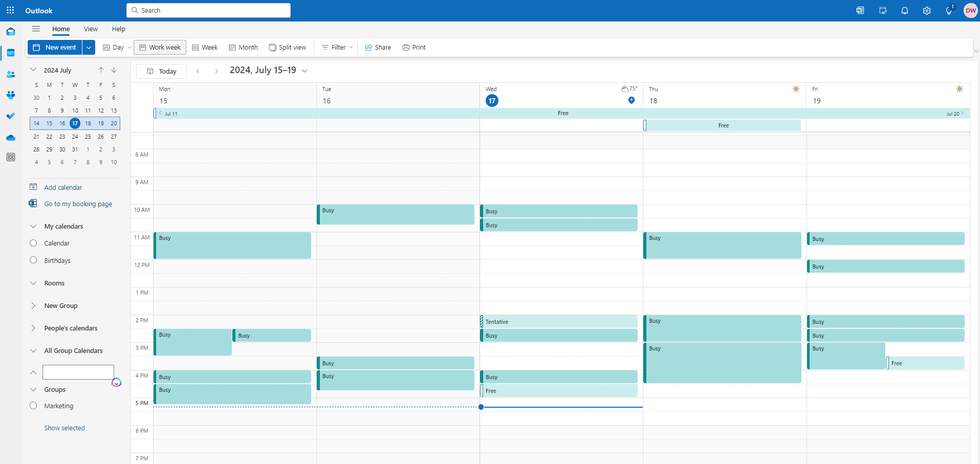The height and width of the screenshot is (464, 980).
Task: Open the Help menu
Action: coord(118,29)
